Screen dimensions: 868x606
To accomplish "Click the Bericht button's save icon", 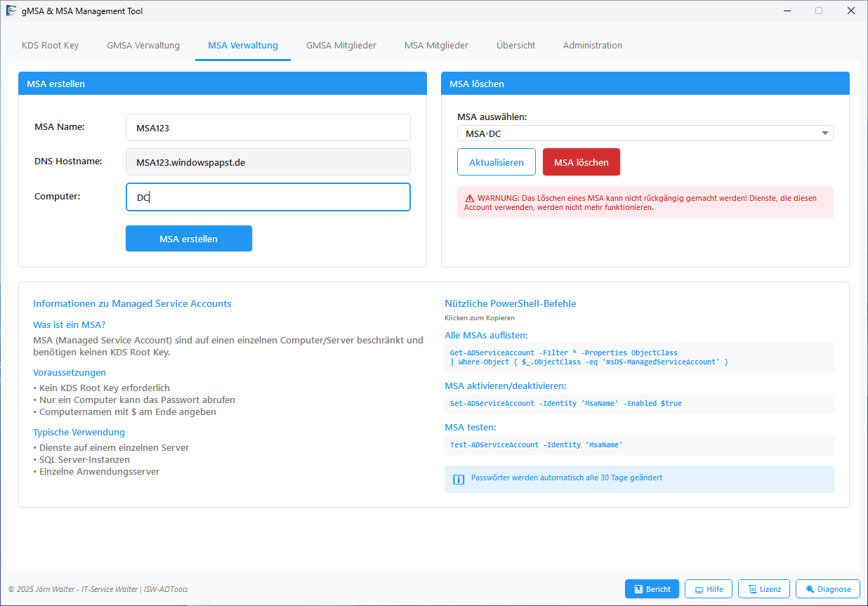I will tap(639, 589).
